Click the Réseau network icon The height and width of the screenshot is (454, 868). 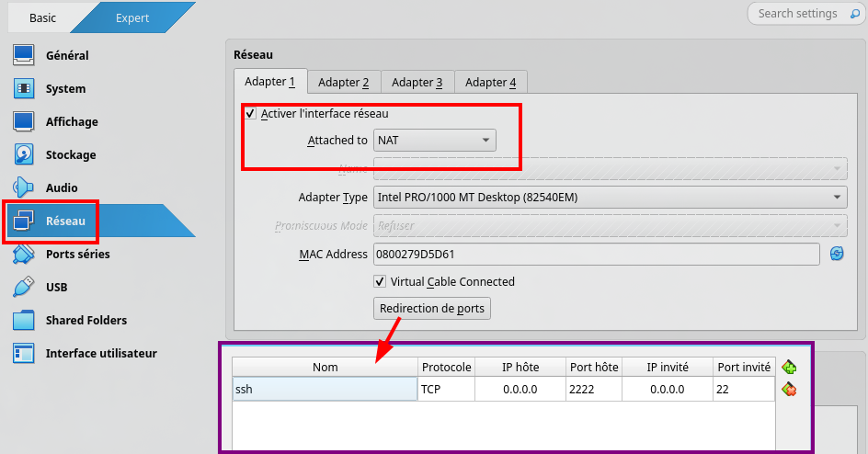23,221
